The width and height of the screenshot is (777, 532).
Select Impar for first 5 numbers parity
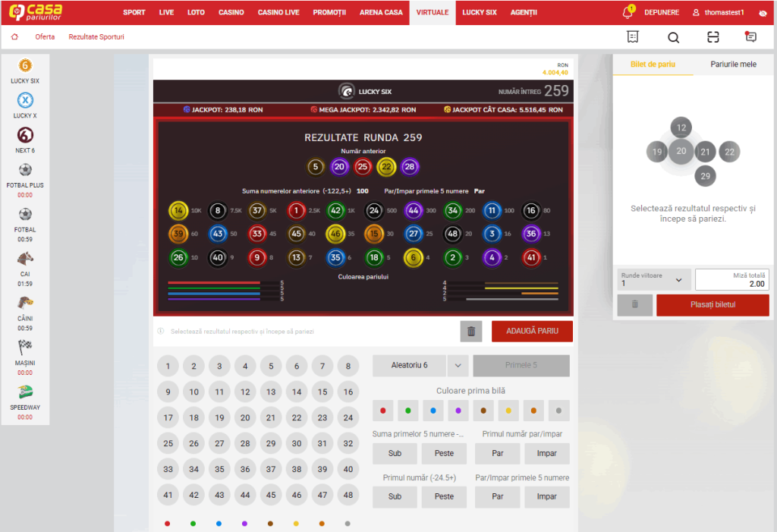click(546, 497)
